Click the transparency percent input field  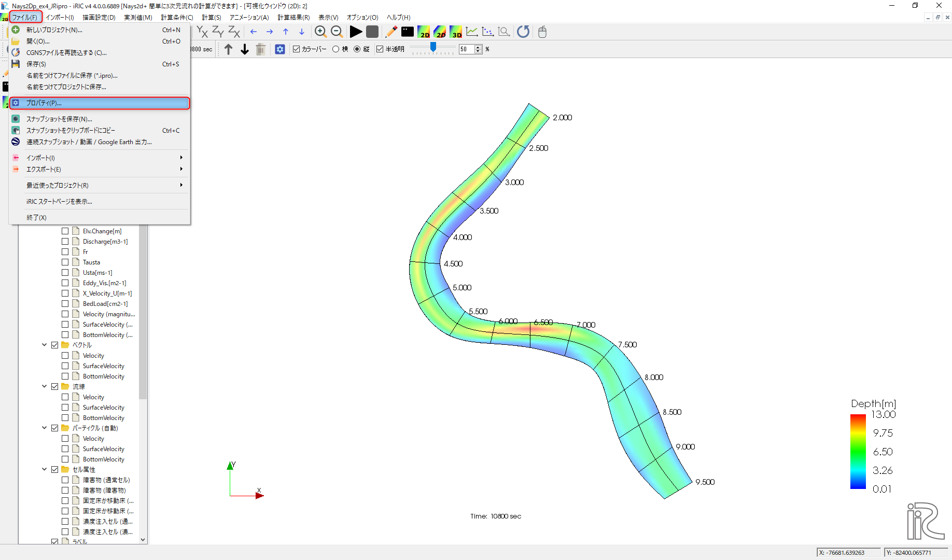[x=467, y=49]
